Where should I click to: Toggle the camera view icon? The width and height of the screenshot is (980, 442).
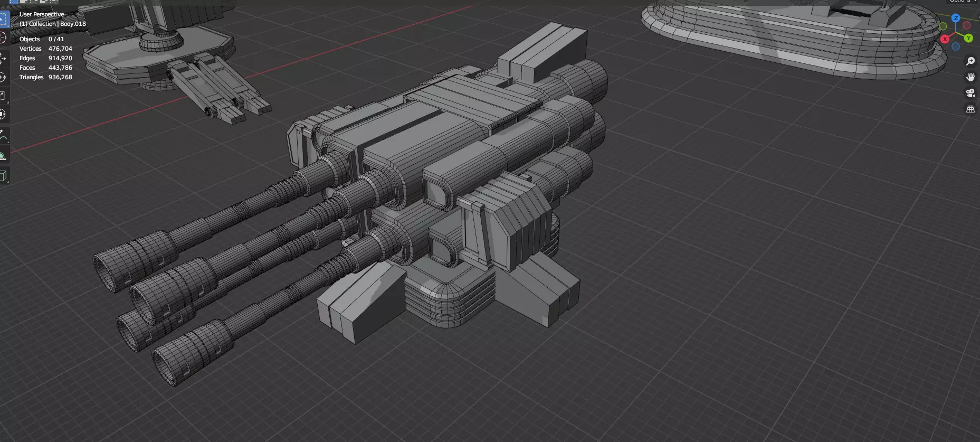point(970,93)
